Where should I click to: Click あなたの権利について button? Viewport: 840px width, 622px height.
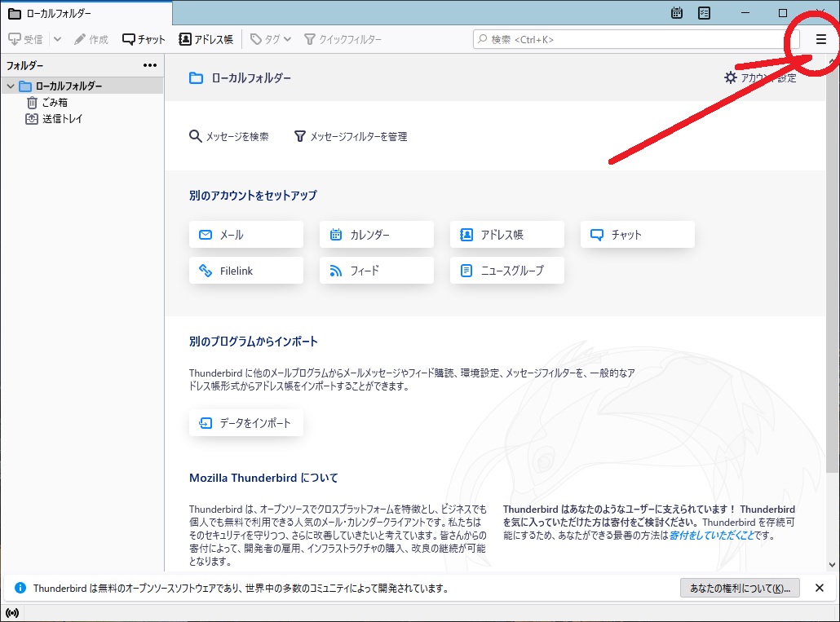click(x=740, y=588)
